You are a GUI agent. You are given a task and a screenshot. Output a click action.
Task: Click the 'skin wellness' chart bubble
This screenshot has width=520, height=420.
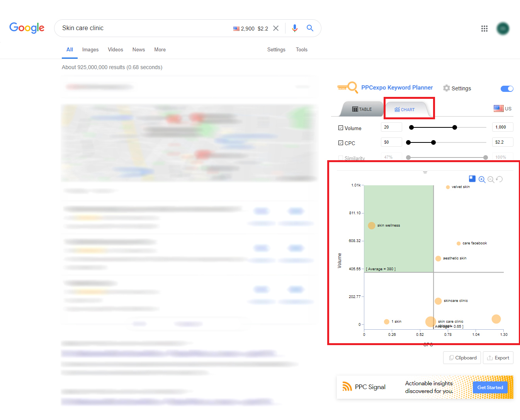[372, 225]
